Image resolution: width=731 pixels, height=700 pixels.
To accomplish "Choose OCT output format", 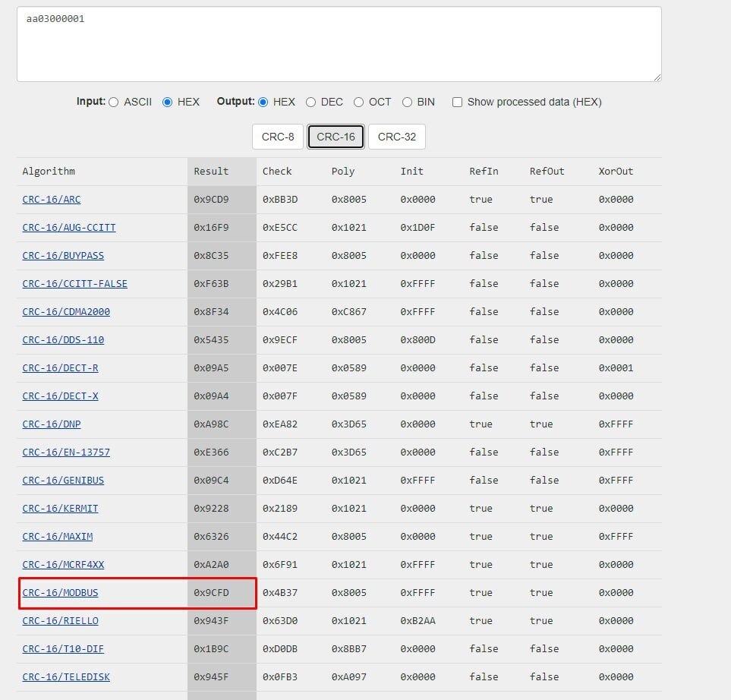I will (x=358, y=102).
